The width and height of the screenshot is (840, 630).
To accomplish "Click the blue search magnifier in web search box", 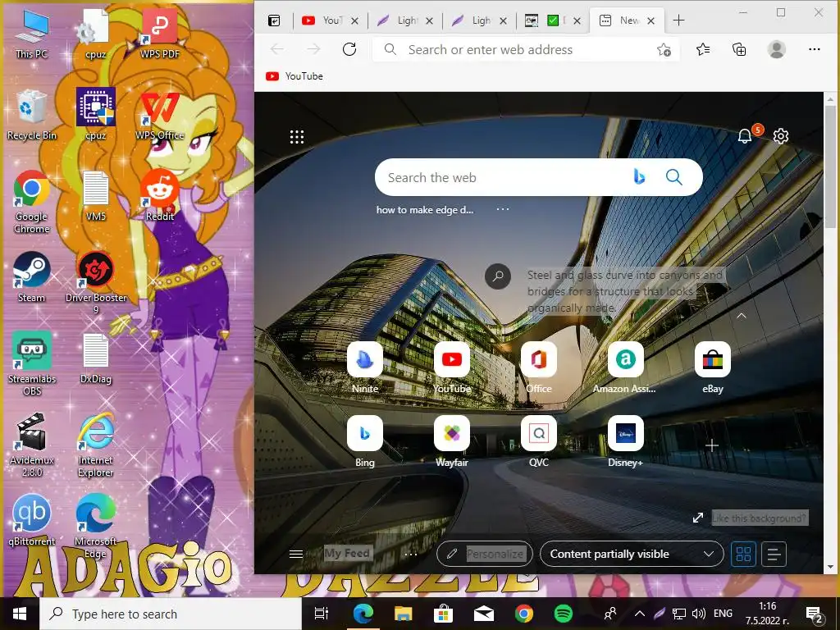I will coord(674,177).
